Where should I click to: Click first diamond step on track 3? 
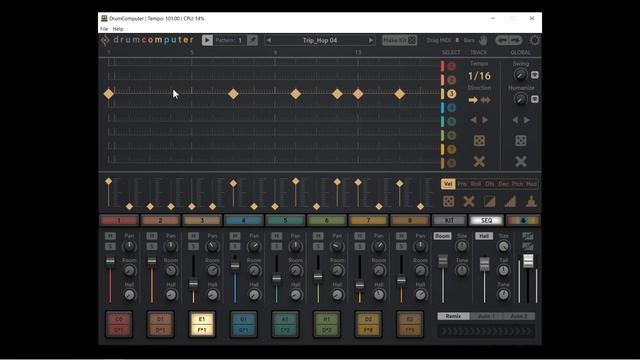(x=109, y=94)
